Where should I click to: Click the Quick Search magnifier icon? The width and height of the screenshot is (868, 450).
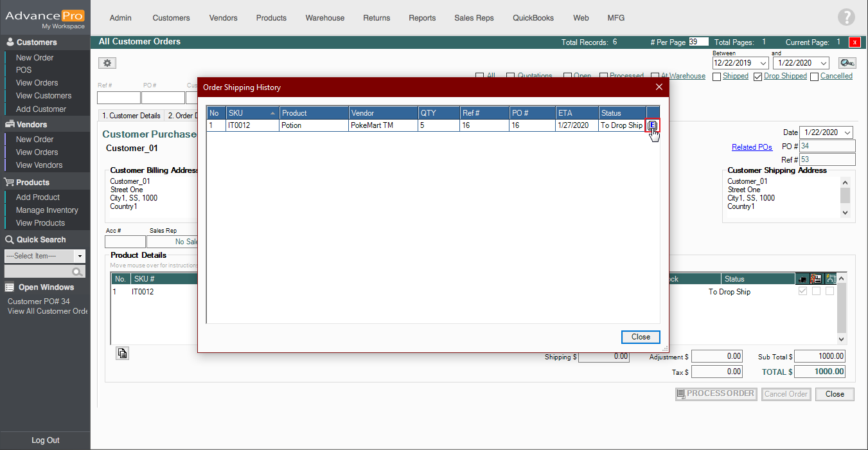pyautogui.click(x=78, y=272)
